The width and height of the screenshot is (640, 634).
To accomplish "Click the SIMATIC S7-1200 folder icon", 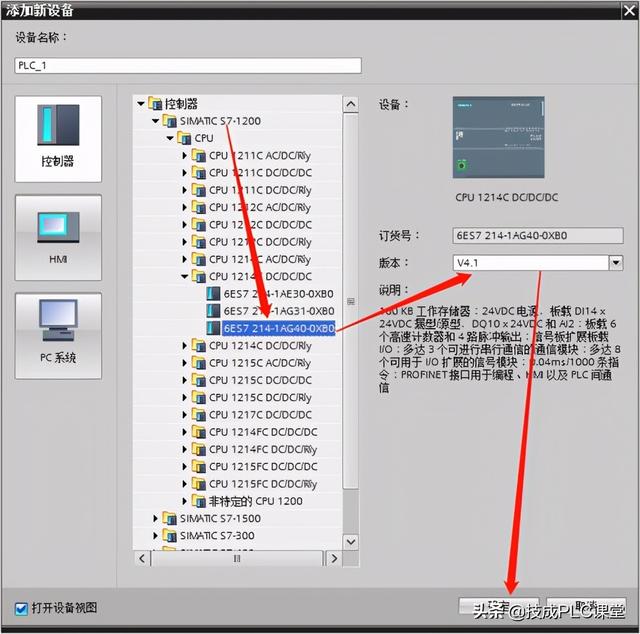I will pyautogui.click(x=170, y=121).
